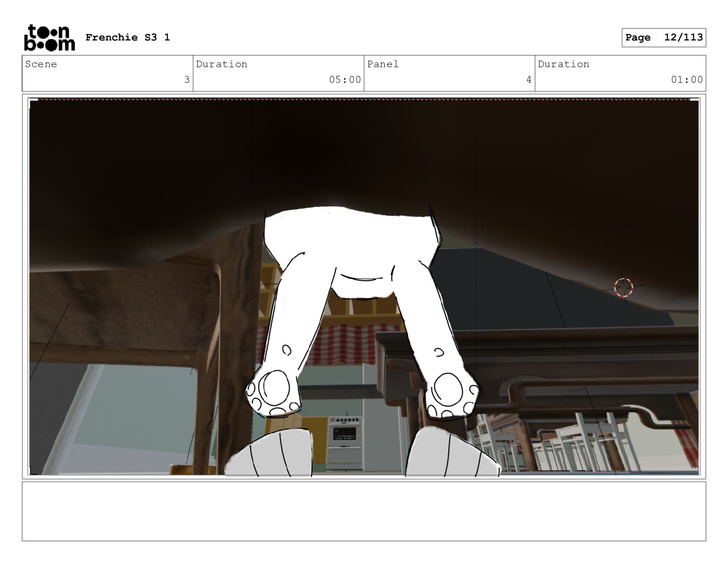Click the empty notes box below the panel
728x563 pixels.
364,511
